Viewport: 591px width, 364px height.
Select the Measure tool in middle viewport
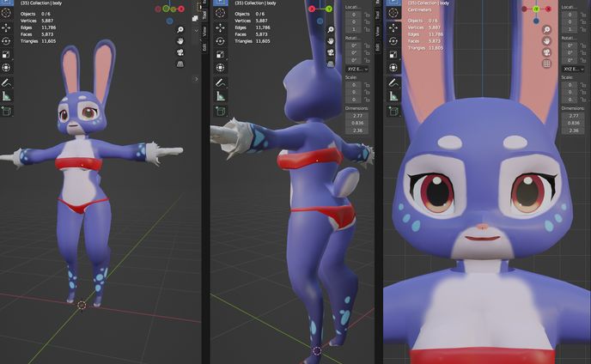pyautogui.click(x=221, y=96)
